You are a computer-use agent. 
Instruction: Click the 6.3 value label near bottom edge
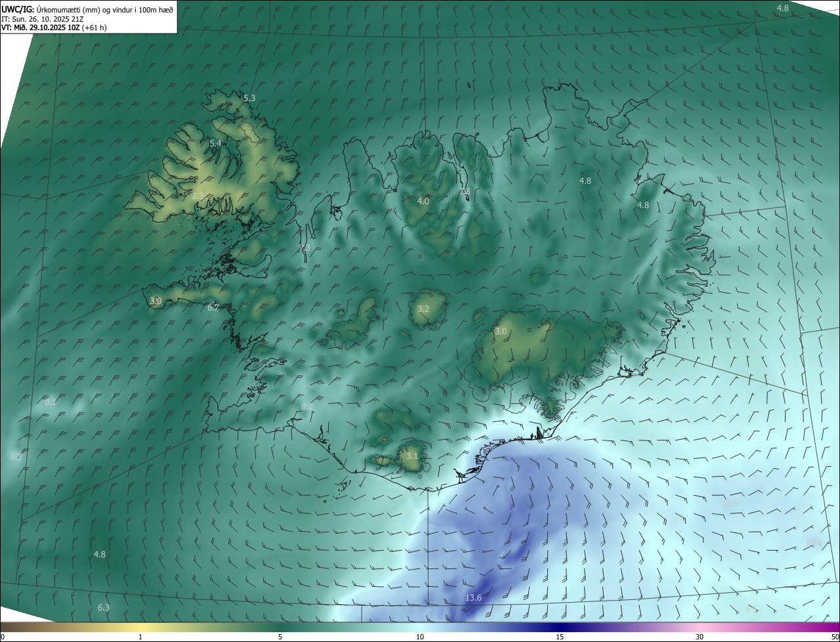(104, 607)
